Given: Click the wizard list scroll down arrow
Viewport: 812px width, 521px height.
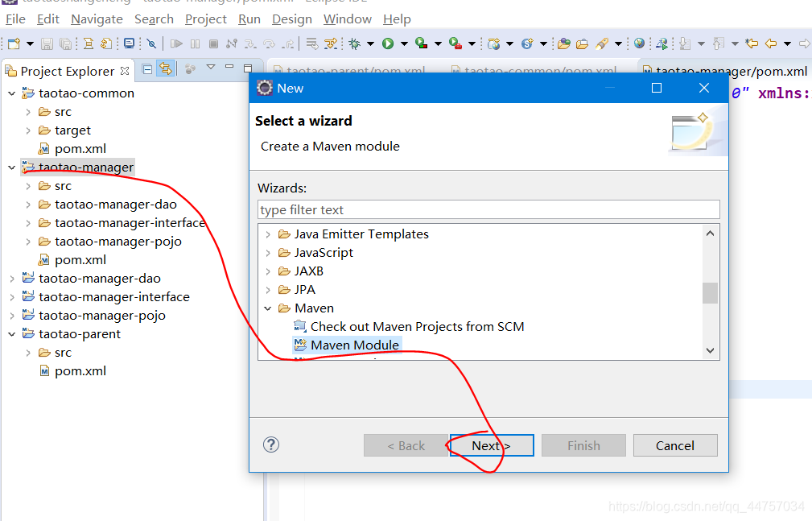Looking at the screenshot, I should [710, 350].
